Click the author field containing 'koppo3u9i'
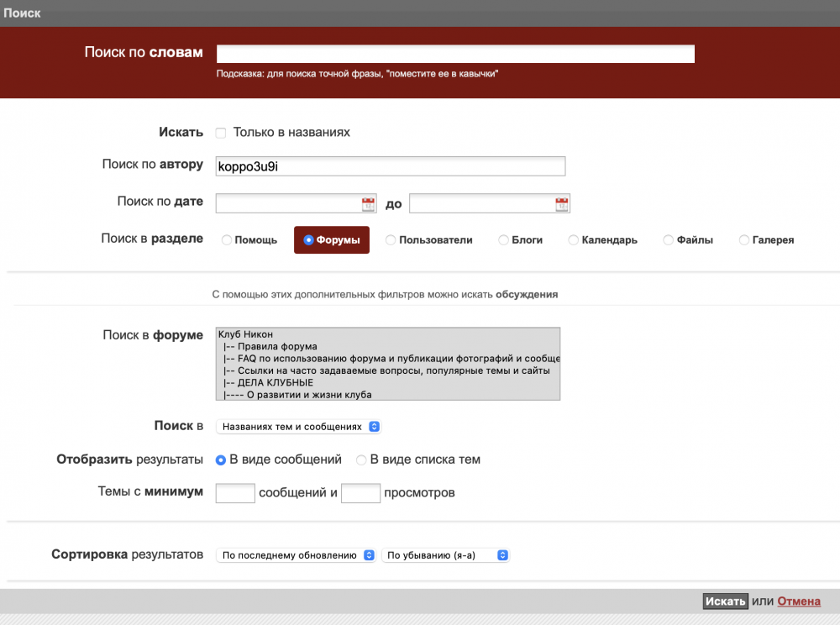 click(x=391, y=166)
